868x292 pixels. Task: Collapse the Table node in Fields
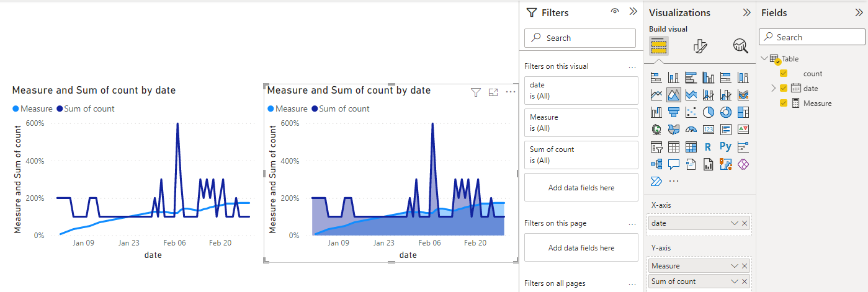764,58
